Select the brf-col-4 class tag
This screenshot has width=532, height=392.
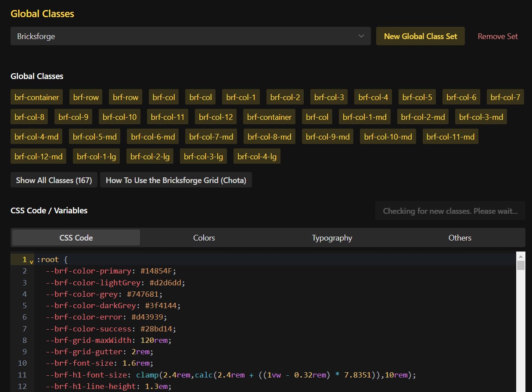pyautogui.click(x=373, y=97)
